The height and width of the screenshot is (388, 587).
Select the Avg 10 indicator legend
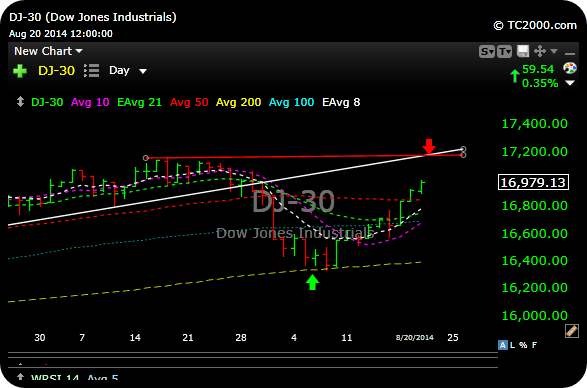[x=90, y=102]
